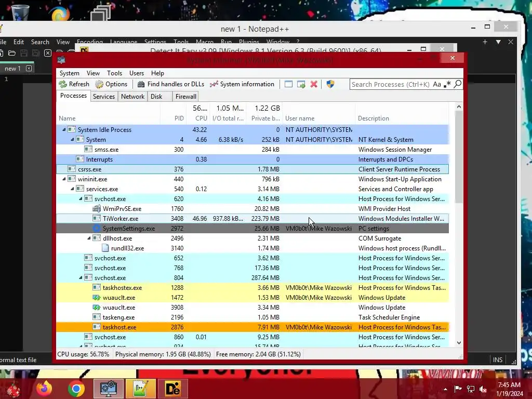Select wuauclt.exe with PID 3908
Screen dimensions: 532x399
252,307
